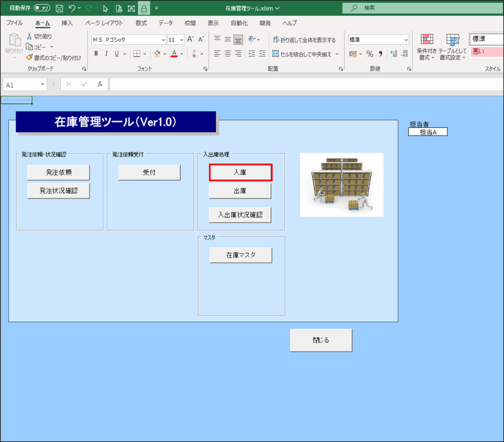Click セルを結合して中央揃え merge cells

302,54
